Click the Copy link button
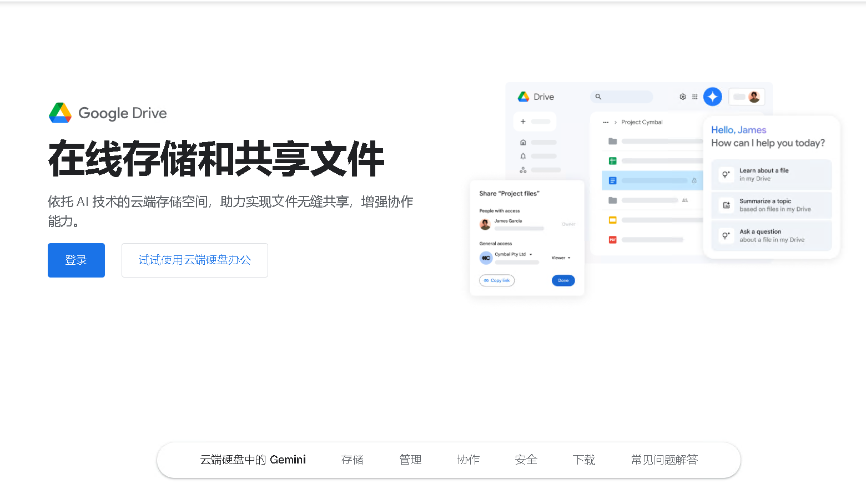The image size is (866, 504). tap(497, 280)
